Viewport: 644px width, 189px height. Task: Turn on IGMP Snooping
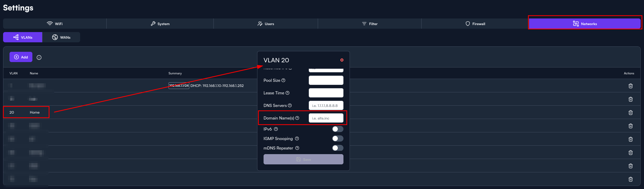(338, 138)
